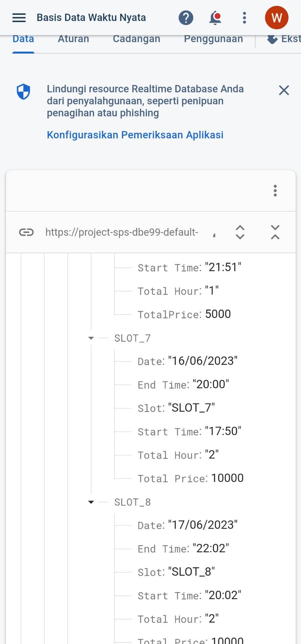This screenshot has height=644, width=301.
Task: Select the database URL field
Action: (x=121, y=232)
